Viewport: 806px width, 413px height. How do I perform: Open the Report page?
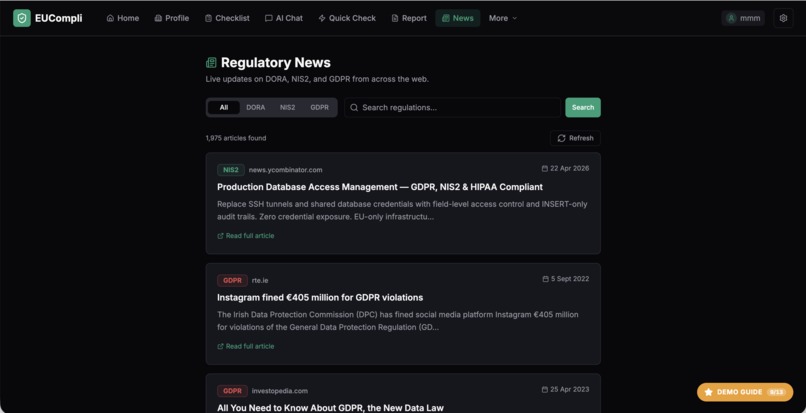click(x=409, y=18)
